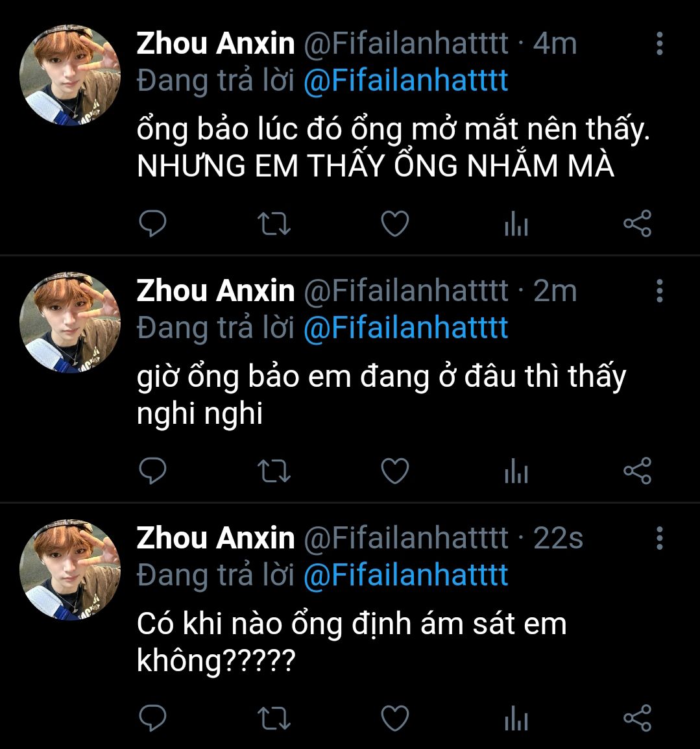This screenshot has width=700, height=749.
Task: Retweet the 4m tweet
Action: [274, 223]
